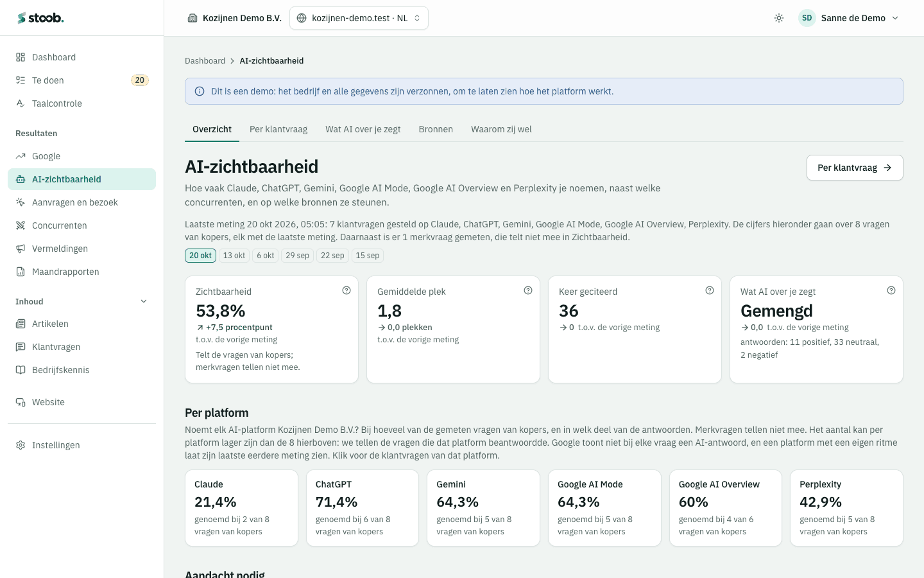
Task: Click the Google trend icon in sidebar
Action: tap(21, 156)
